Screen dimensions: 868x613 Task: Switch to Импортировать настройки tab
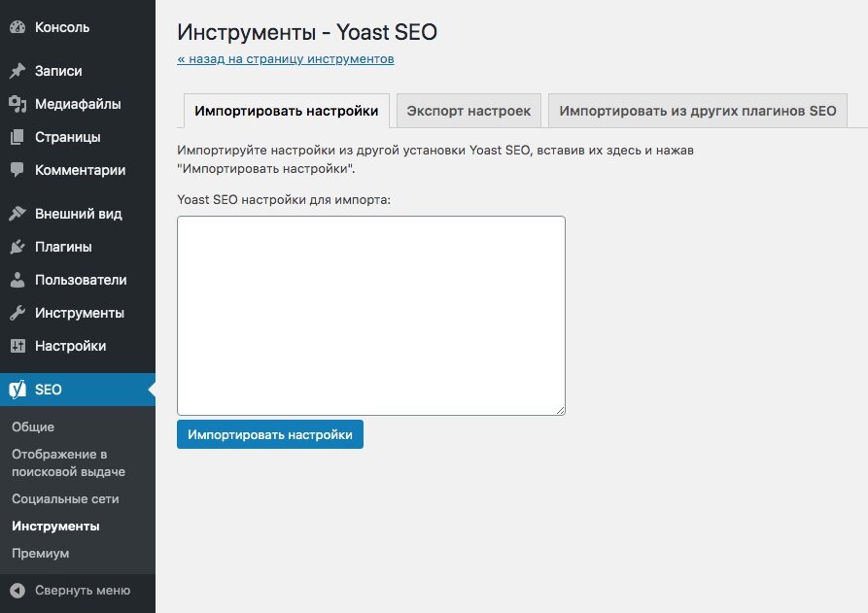pos(286,111)
